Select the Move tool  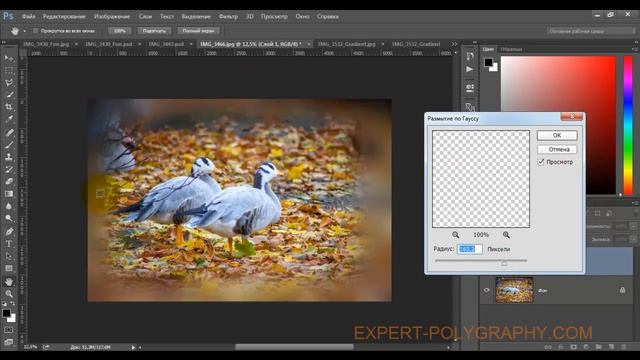pyautogui.click(x=9, y=58)
